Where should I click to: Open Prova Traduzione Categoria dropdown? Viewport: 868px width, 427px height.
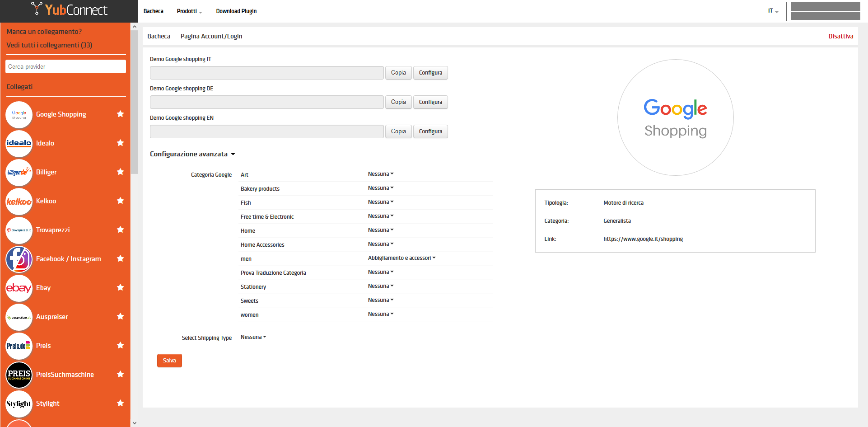(381, 272)
